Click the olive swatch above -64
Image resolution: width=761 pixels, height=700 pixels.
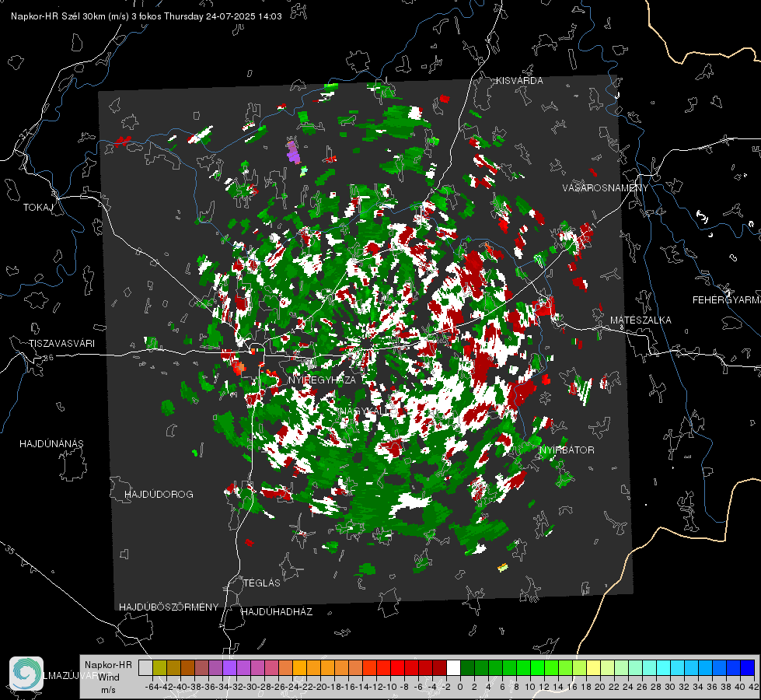[159, 668]
